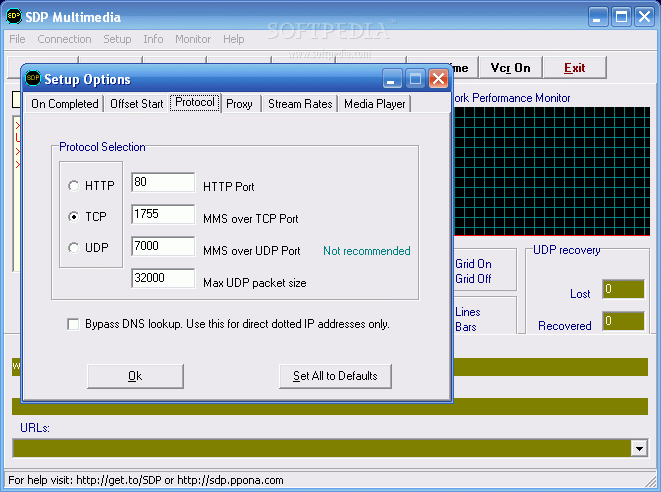Click the Exit toolbar button

coord(575,67)
